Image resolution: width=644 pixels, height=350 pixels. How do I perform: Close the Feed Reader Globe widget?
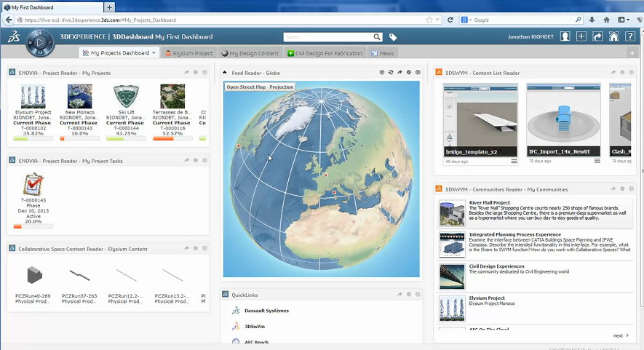pyautogui.click(x=418, y=72)
